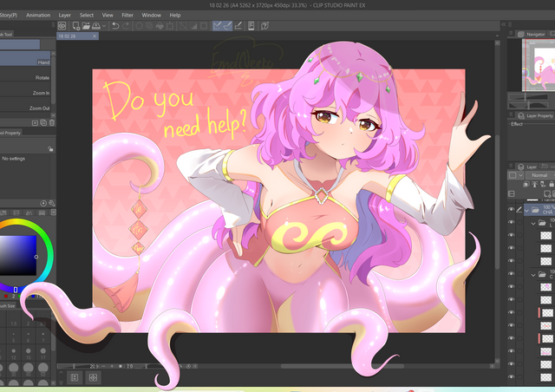Open the Window menu
The image size is (555, 392).
pyautogui.click(x=151, y=16)
